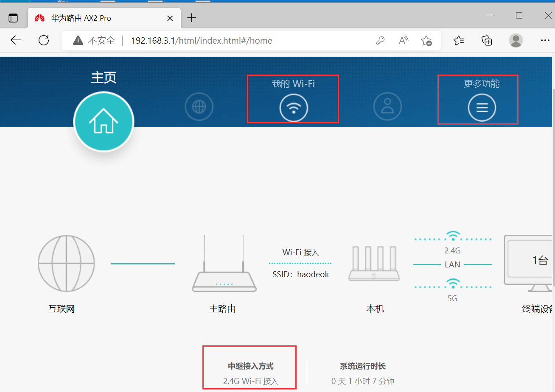Image resolution: width=555 pixels, height=392 pixels.
Task: Click the 主页 heading label
Action: point(104,77)
